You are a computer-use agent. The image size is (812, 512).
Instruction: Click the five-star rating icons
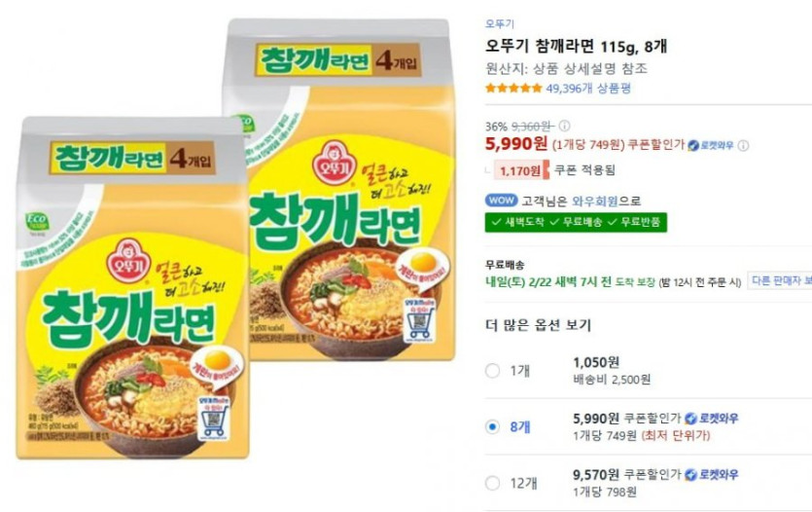513,89
